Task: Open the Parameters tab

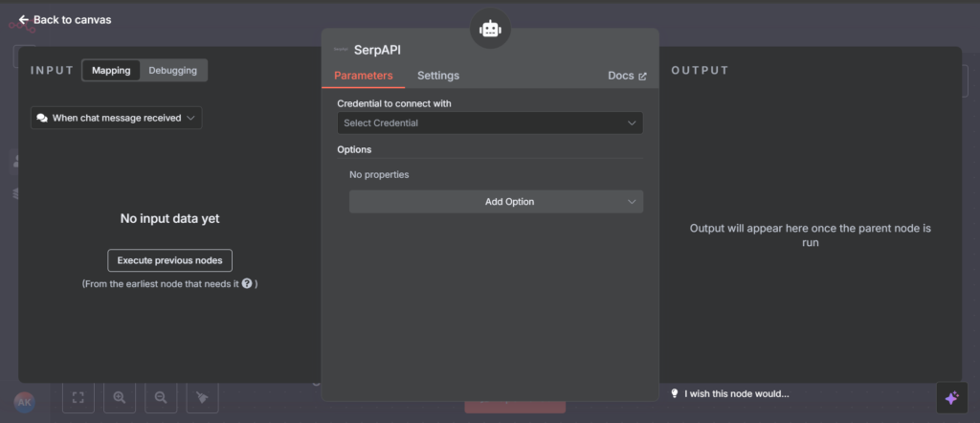Action: pyautogui.click(x=363, y=76)
